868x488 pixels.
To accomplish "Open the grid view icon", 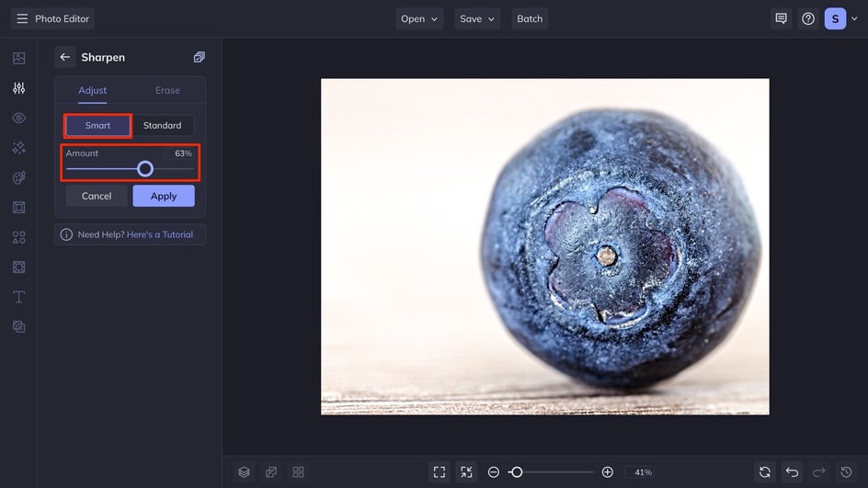I will pos(298,472).
